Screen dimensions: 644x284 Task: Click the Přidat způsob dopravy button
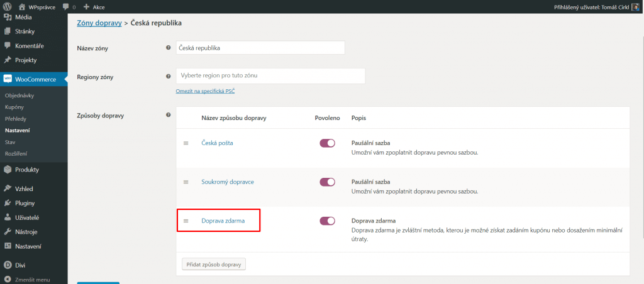tap(214, 265)
